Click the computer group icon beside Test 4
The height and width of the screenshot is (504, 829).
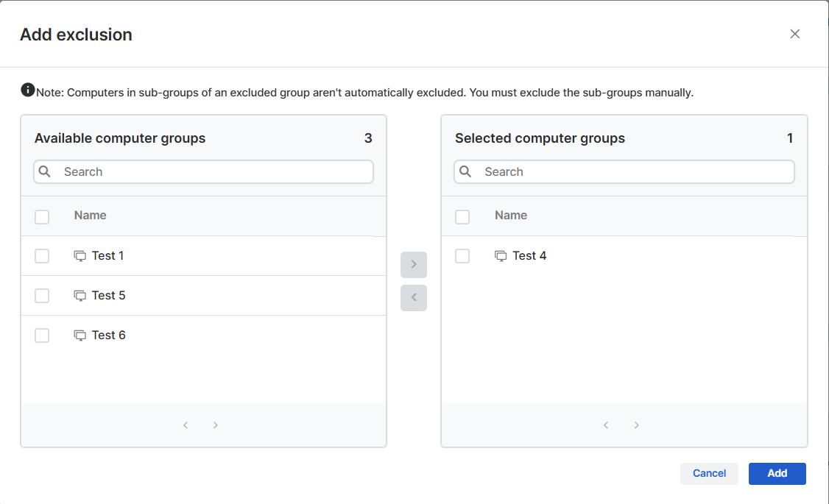pos(500,255)
